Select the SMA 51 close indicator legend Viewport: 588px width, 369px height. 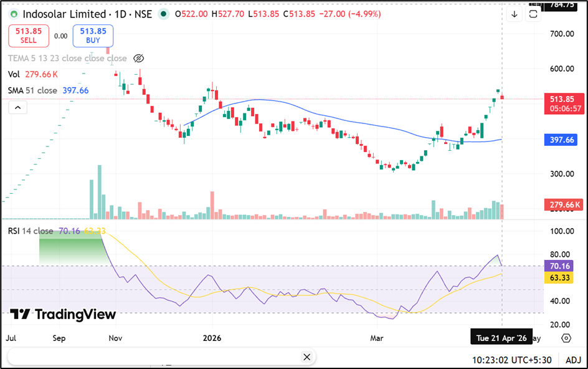[32, 90]
